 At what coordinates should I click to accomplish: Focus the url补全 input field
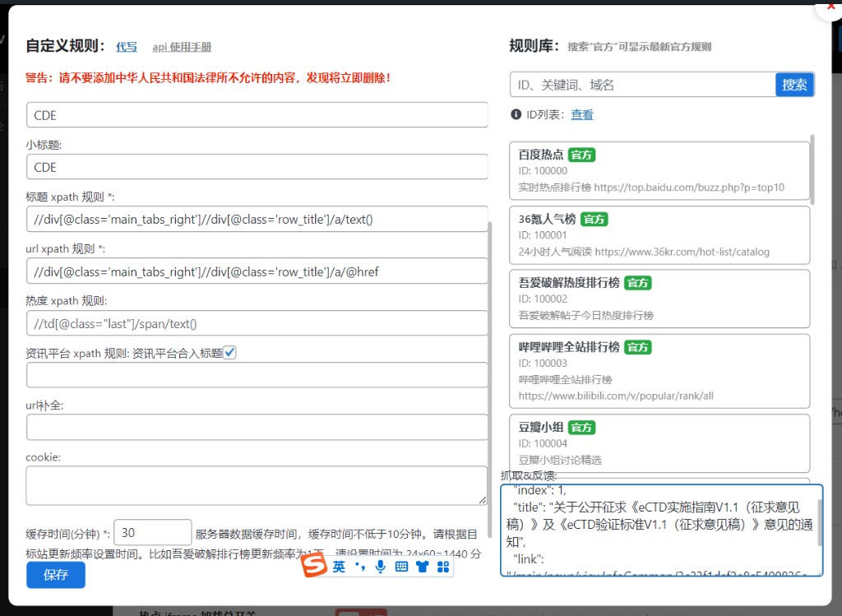(257, 427)
